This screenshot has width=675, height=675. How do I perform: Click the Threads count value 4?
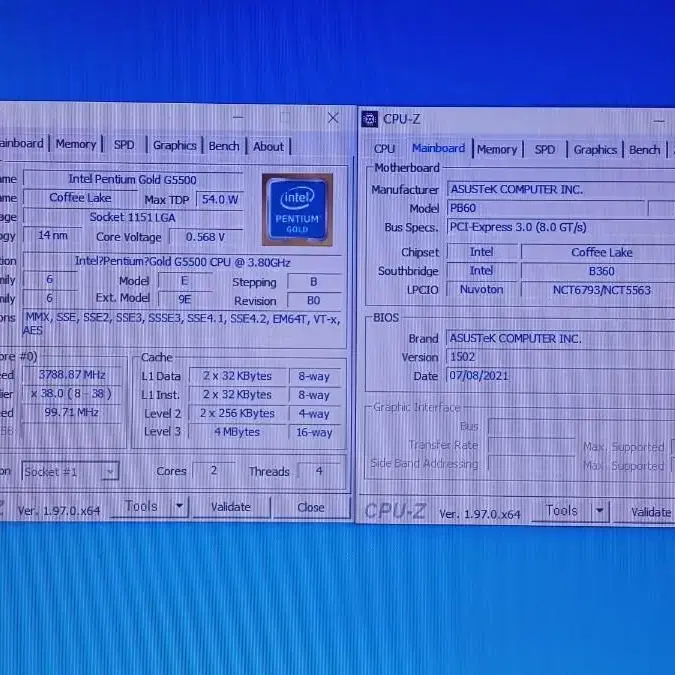pos(319,471)
